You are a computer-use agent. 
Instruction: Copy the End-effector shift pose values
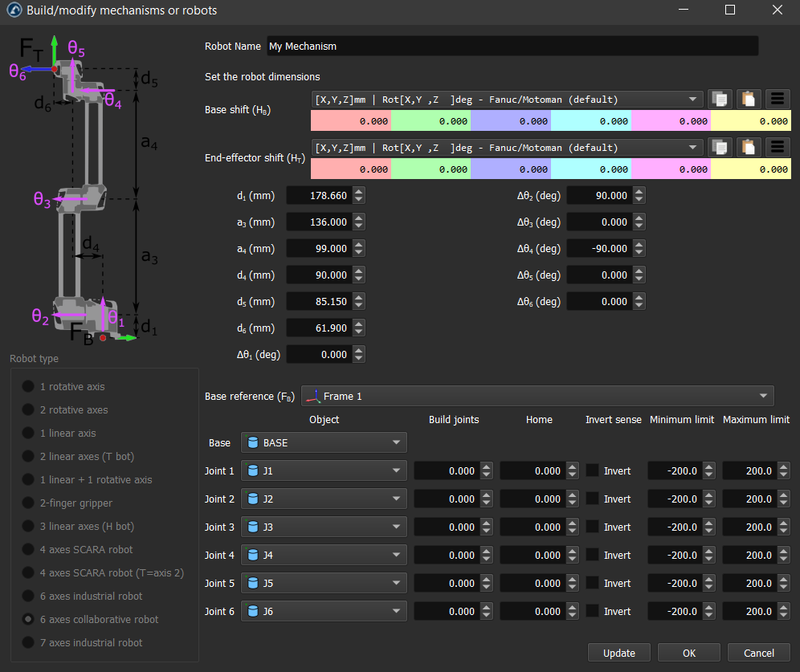click(720, 148)
